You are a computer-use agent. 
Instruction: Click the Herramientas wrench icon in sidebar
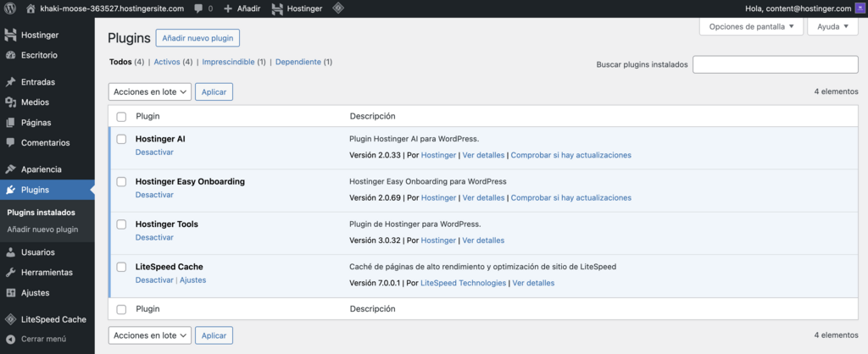tap(10, 273)
